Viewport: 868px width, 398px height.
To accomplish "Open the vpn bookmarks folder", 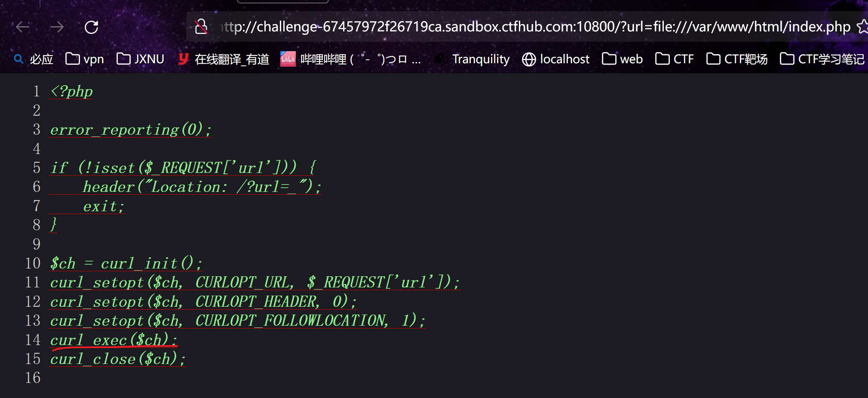I will coord(84,59).
